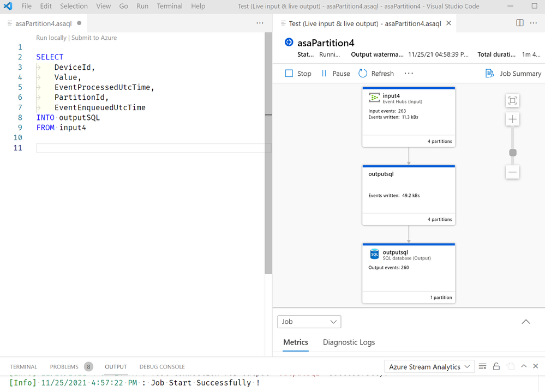The image size is (545, 392).
Task: Open the output log in editor
Action: click(510, 366)
